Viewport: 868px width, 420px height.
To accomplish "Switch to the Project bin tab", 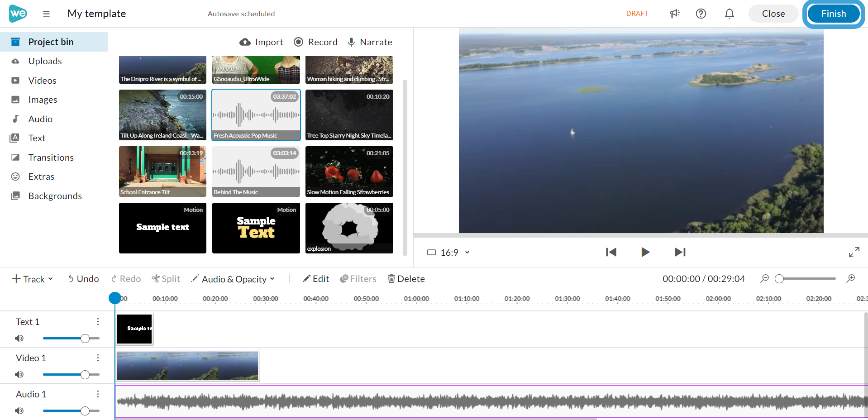I will 51,42.
